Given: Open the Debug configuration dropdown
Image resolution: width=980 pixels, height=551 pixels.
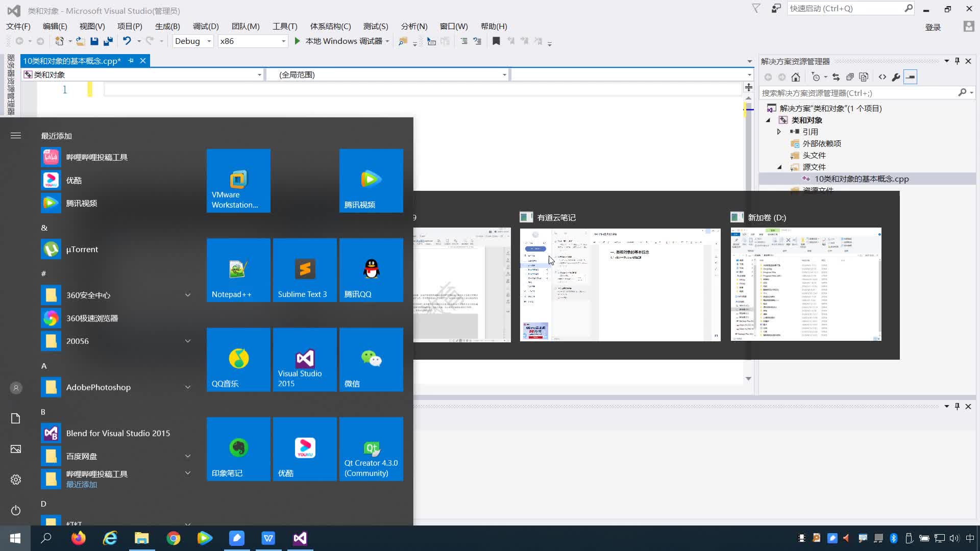Looking at the screenshot, I should pyautogui.click(x=193, y=41).
